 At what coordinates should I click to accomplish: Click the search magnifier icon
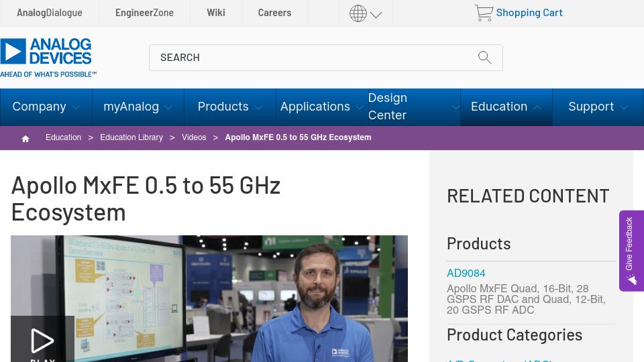click(x=484, y=58)
